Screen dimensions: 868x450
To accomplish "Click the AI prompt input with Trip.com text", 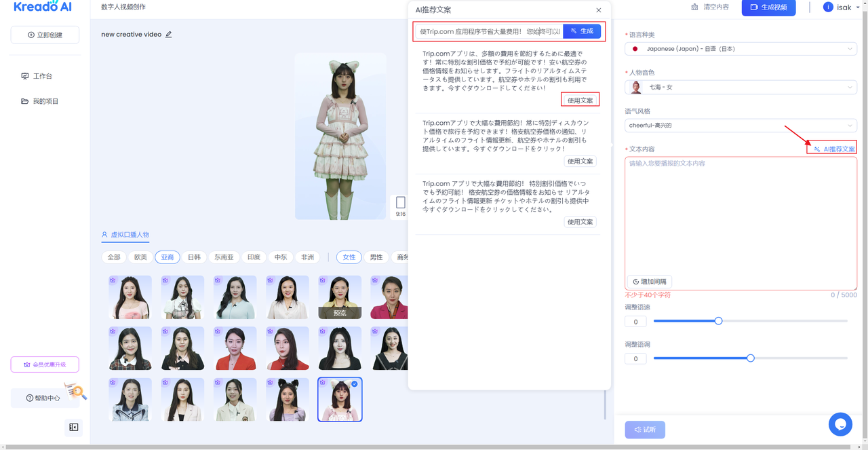I will click(x=489, y=31).
